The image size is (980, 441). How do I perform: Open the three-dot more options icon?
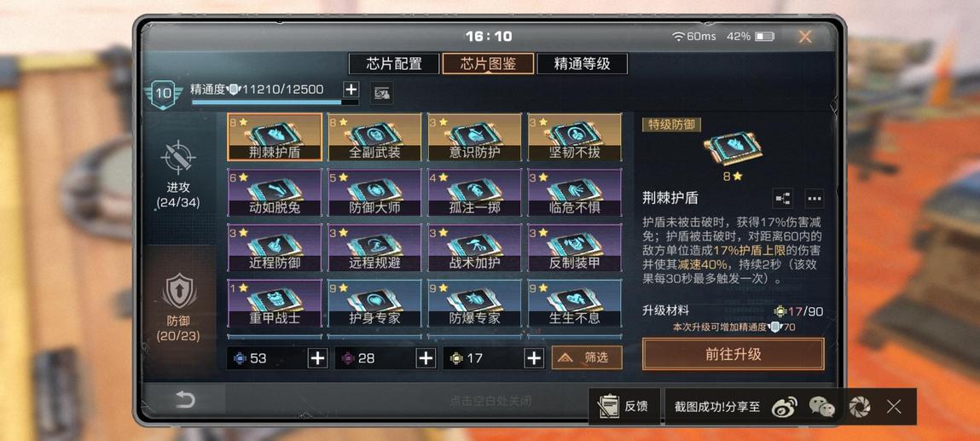click(x=814, y=198)
